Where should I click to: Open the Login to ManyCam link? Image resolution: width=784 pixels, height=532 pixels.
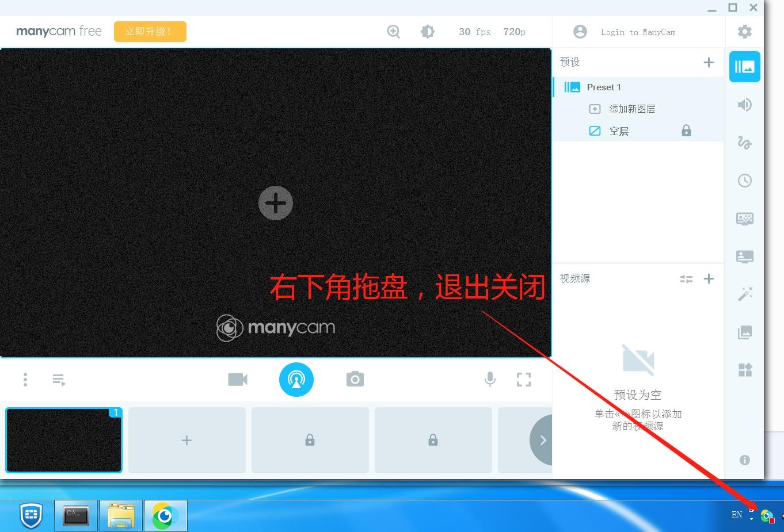[638, 32]
